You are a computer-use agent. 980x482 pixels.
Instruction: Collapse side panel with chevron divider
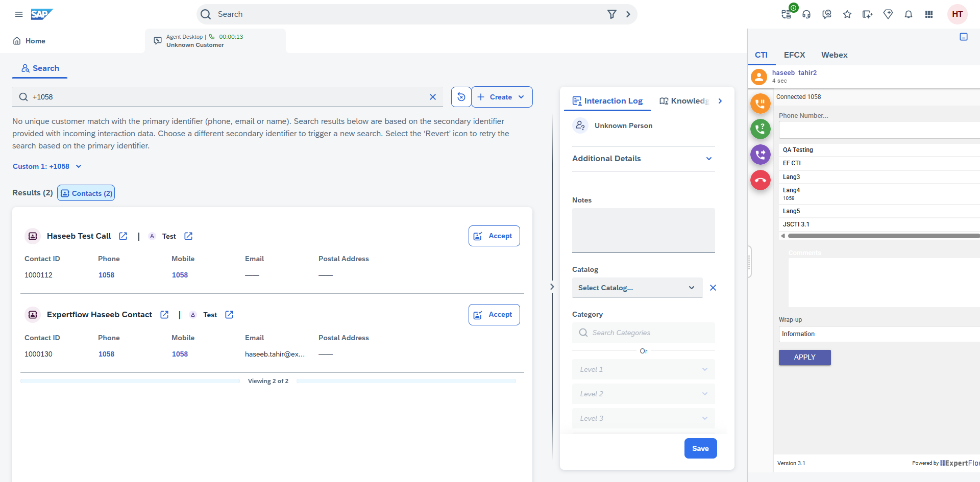552,287
